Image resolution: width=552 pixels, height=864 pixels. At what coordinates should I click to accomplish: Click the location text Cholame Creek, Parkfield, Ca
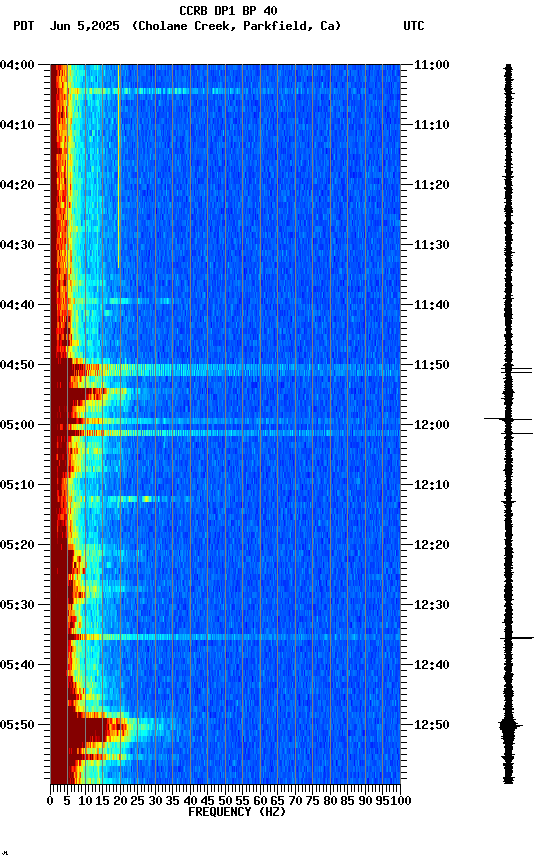236,26
